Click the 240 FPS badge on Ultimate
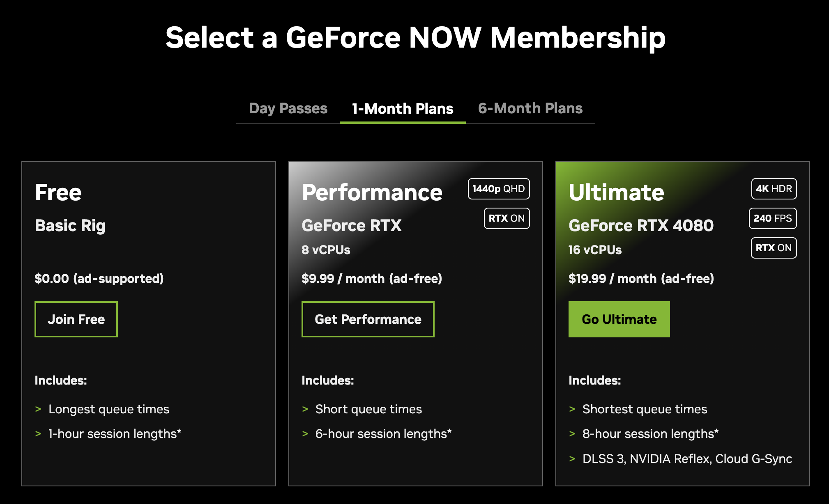Viewport: 829px width, 504px height. pyautogui.click(x=773, y=218)
